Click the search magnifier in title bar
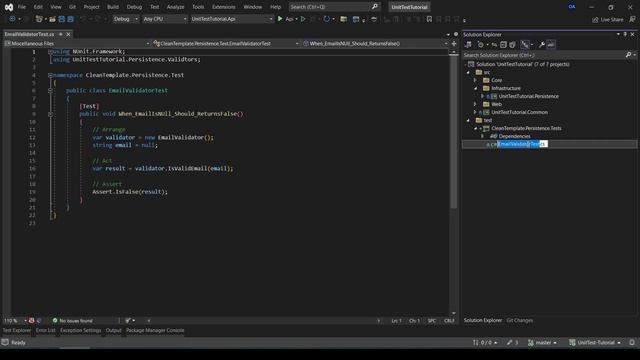Image resolution: width=640 pixels, height=360 pixels. point(375,7)
